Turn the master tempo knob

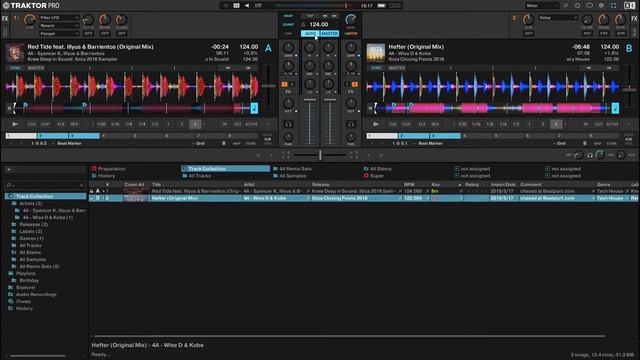pos(351,19)
